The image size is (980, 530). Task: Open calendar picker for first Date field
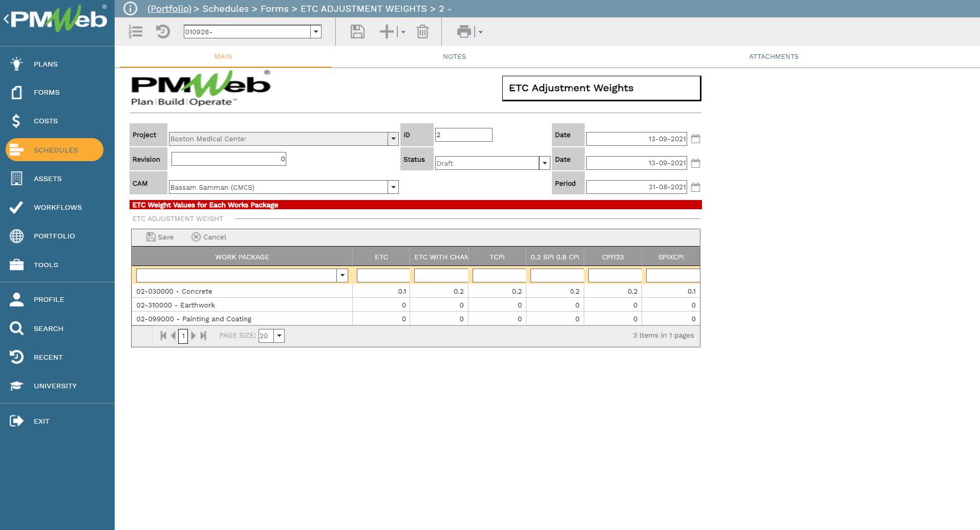[x=695, y=139]
